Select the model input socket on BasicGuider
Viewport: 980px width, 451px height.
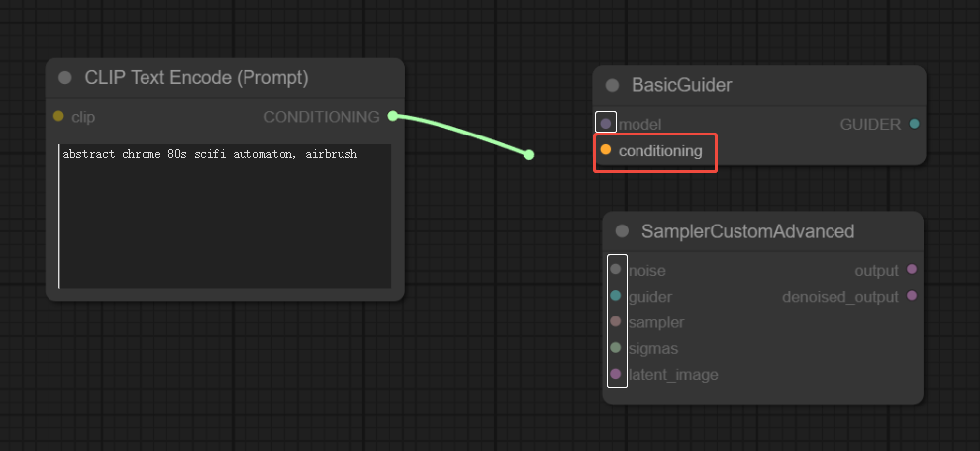tap(606, 124)
